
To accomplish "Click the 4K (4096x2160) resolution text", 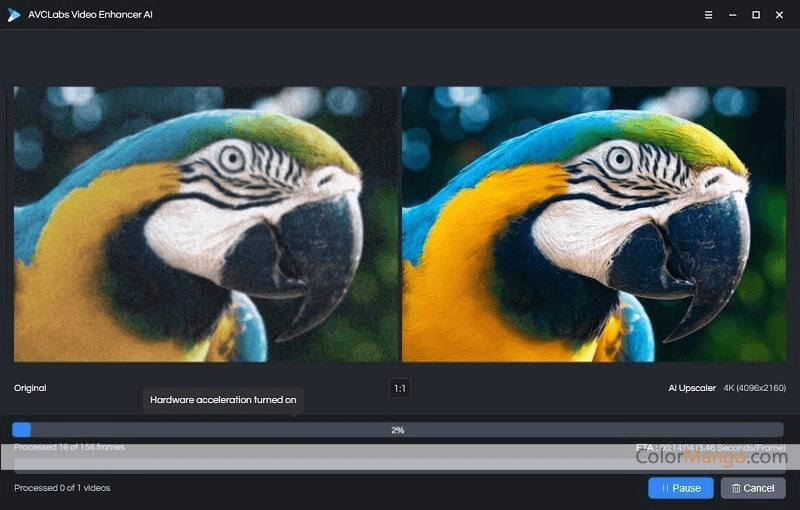I will 754,388.
